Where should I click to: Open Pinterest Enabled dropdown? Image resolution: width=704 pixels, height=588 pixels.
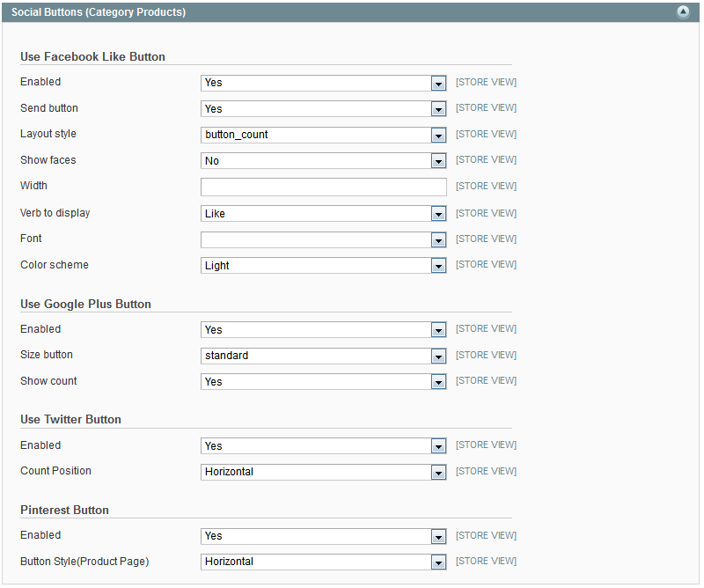(x=323, y=536)
